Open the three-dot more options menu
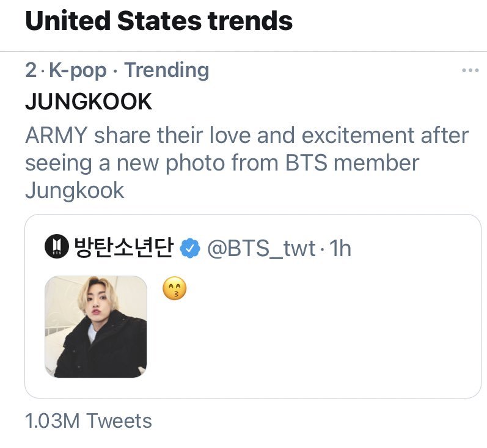Viewport: 487px width, 448px height. click(470, 71)
